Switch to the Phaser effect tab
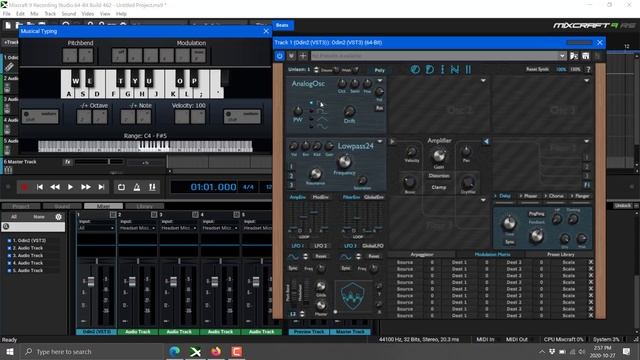Screen dimensions: 640x360 [x=530, y=196]
